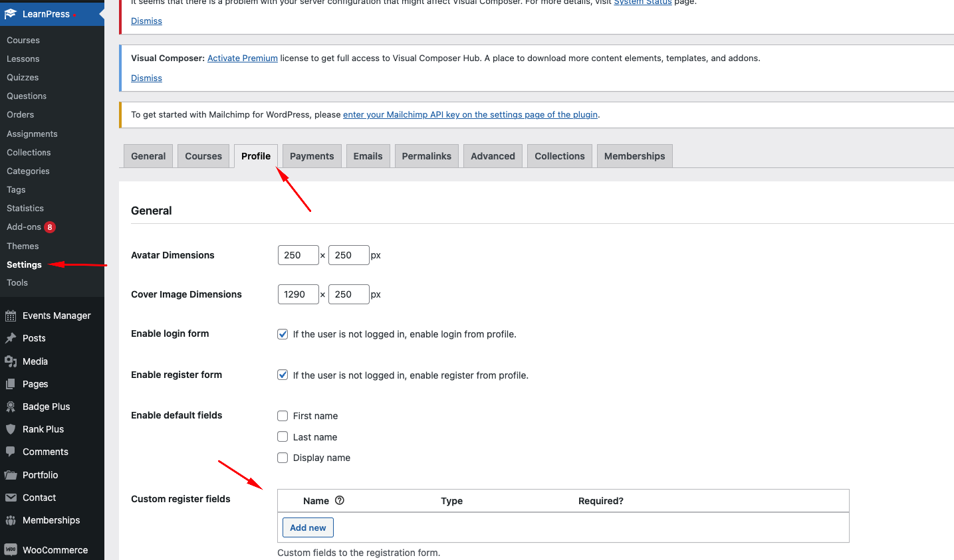Open the Memberships settings tab
Screen dimensions: 954x560
coord(635,156)
